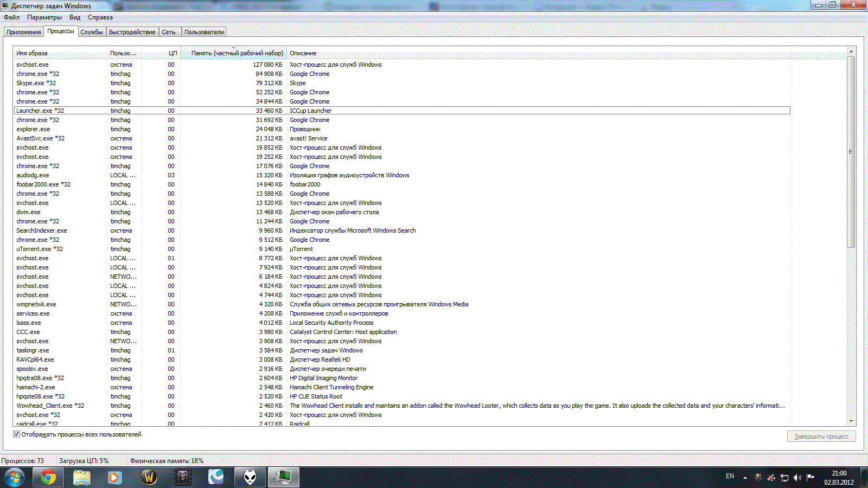Open the Файл menu
The width and height of the screenshot is (868, 488).
point(11,17)
